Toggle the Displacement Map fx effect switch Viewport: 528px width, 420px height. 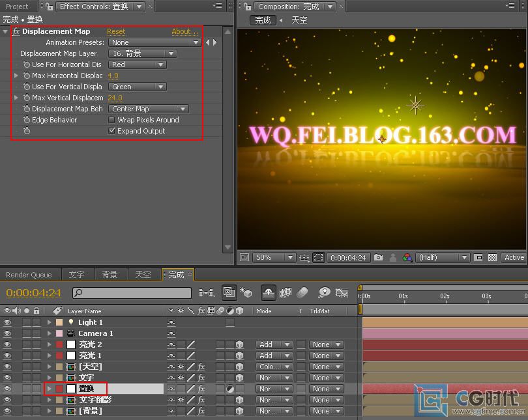pos(16,31)
